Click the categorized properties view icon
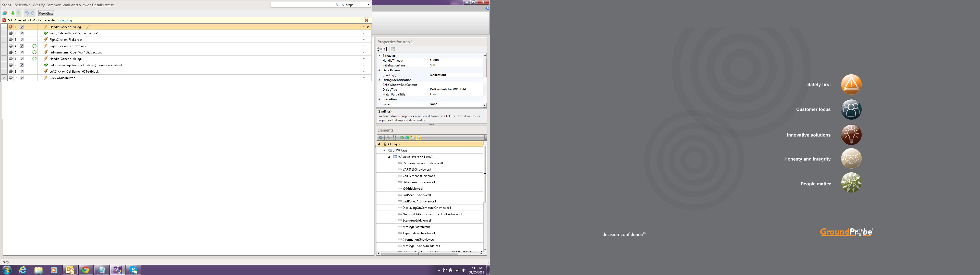The height and width of the screenshot is (275, 980). coord(379,49)
